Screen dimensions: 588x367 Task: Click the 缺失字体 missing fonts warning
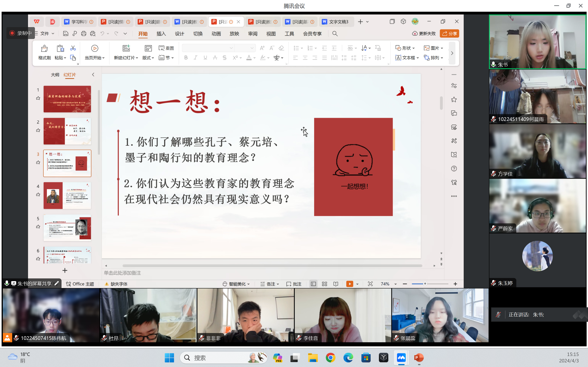[116, 284]
